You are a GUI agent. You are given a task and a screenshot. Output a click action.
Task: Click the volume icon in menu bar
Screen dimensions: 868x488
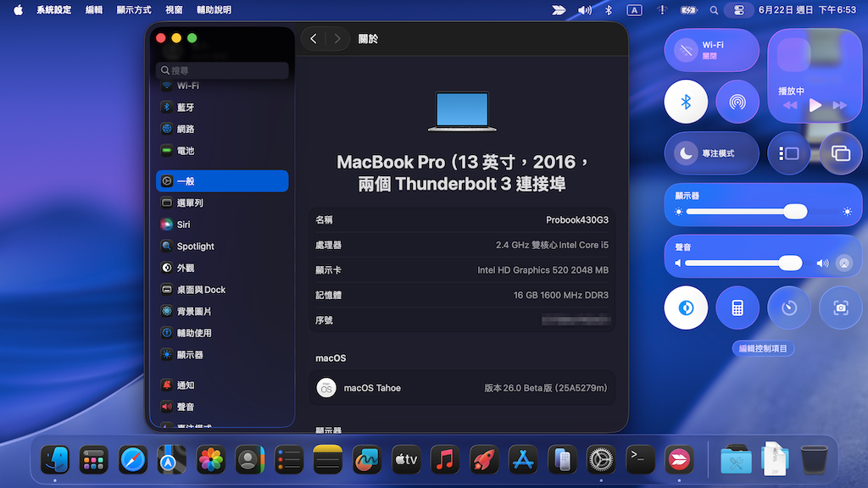585,10
